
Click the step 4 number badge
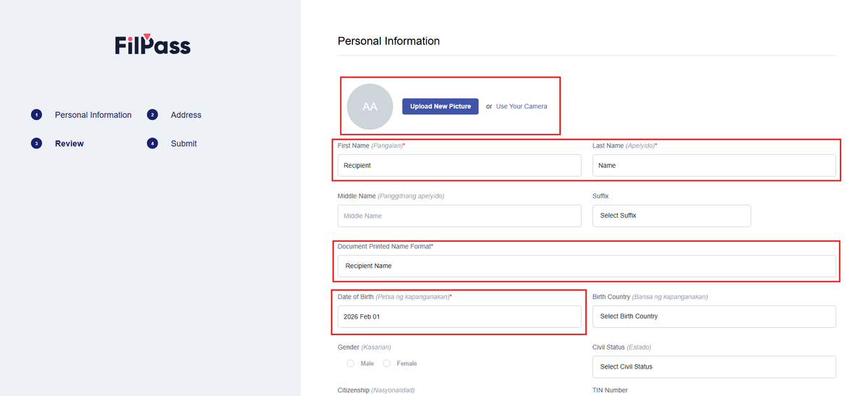click(x=153, y=143)
